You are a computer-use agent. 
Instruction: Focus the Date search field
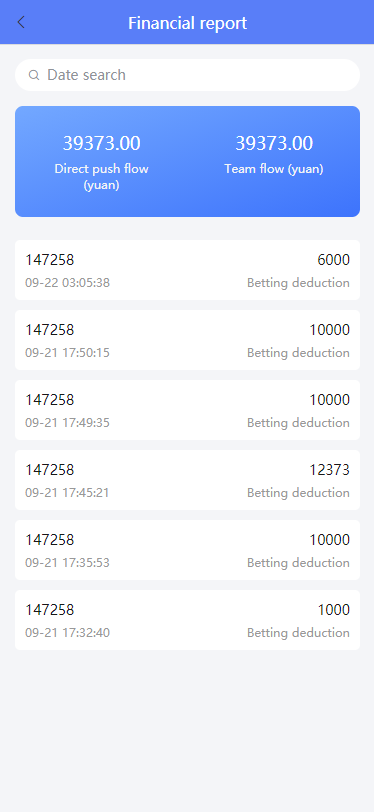coord(187,75)
